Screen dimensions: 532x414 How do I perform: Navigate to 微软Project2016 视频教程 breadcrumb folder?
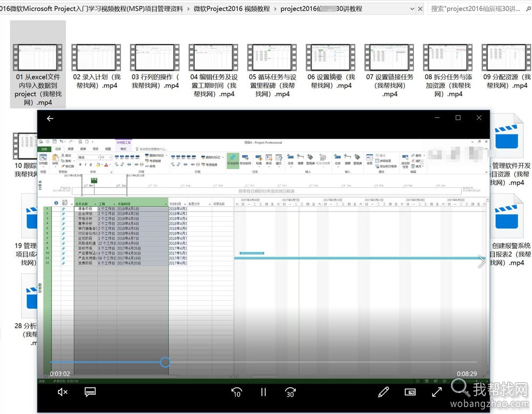232,9
